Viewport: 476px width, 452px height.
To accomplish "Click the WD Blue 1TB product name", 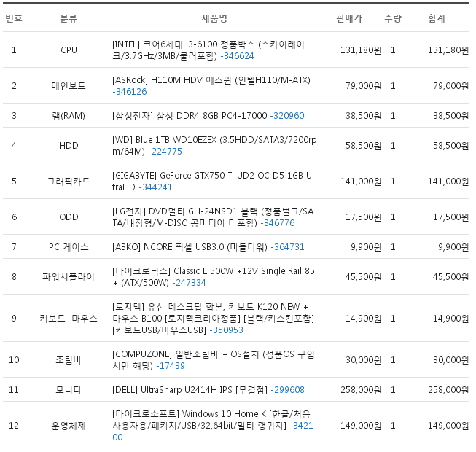I will coord(214,146).
